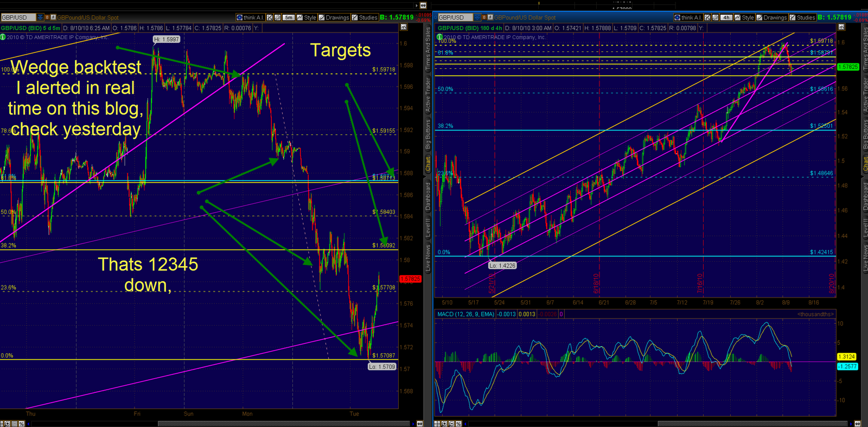The height and width of the screenshot is (427, 868).
Task: Open Drawings menu in left chart
Action: pos(334,17)
